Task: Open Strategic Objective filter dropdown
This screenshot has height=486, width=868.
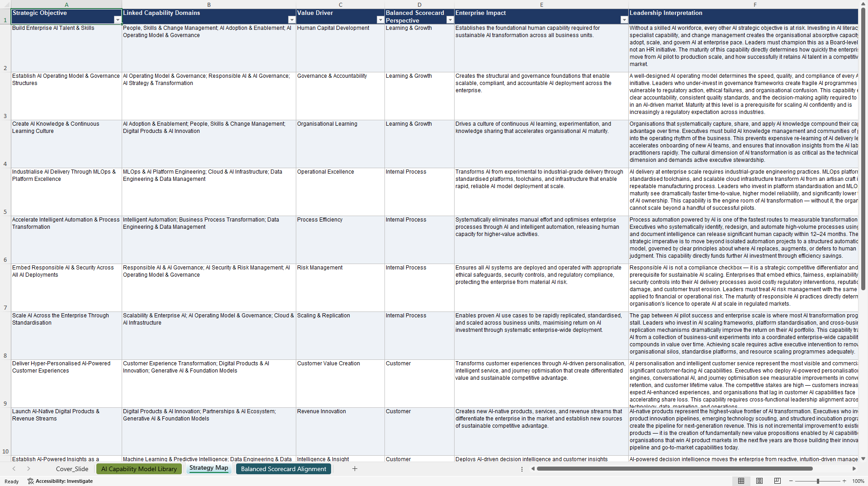Action: click(118, 20)
